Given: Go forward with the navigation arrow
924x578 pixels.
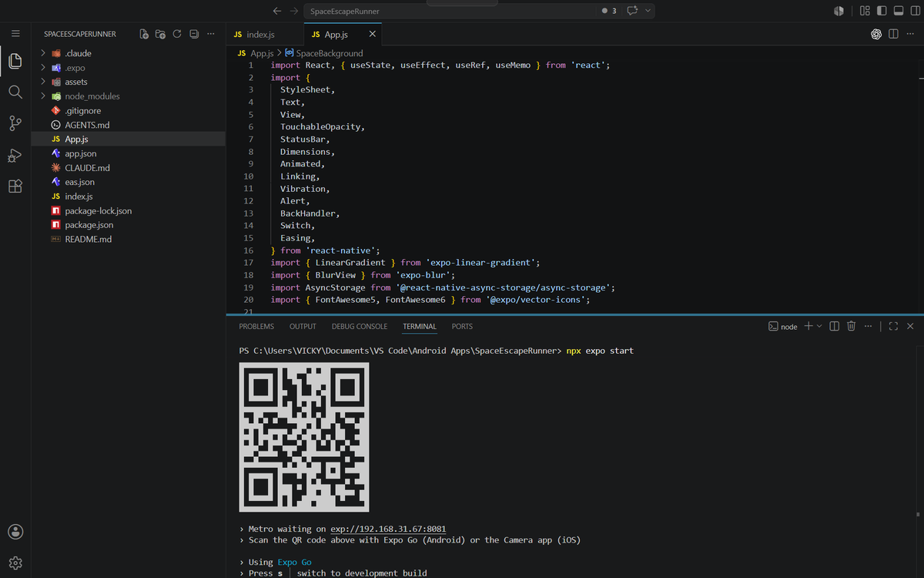Looking at the screenshot, I should [x=294, y=11].
